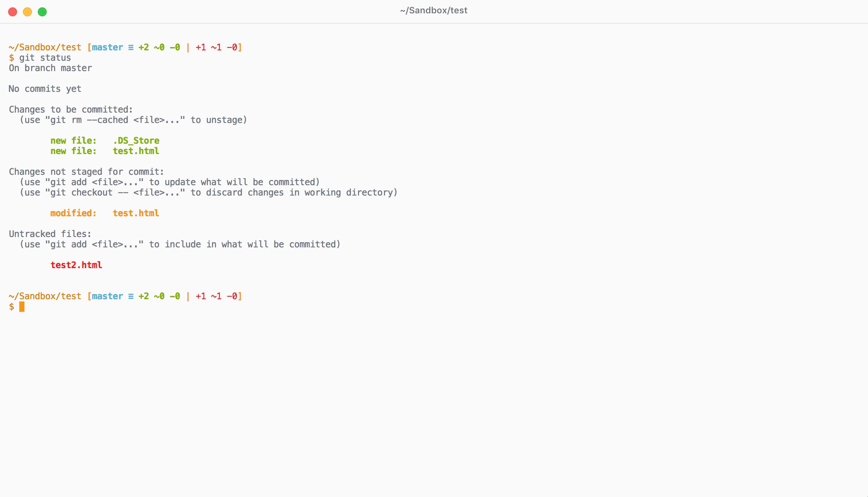Click the red '+1 ~1 -0' status in top prompt
The image size is (868, 497).
pyautogui.click(x=216, y=47)
